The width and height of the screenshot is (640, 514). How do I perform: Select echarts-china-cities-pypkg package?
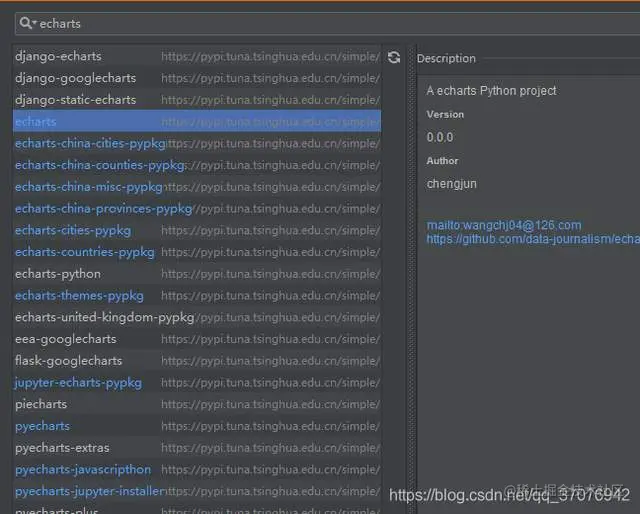[x=197, y=143]
